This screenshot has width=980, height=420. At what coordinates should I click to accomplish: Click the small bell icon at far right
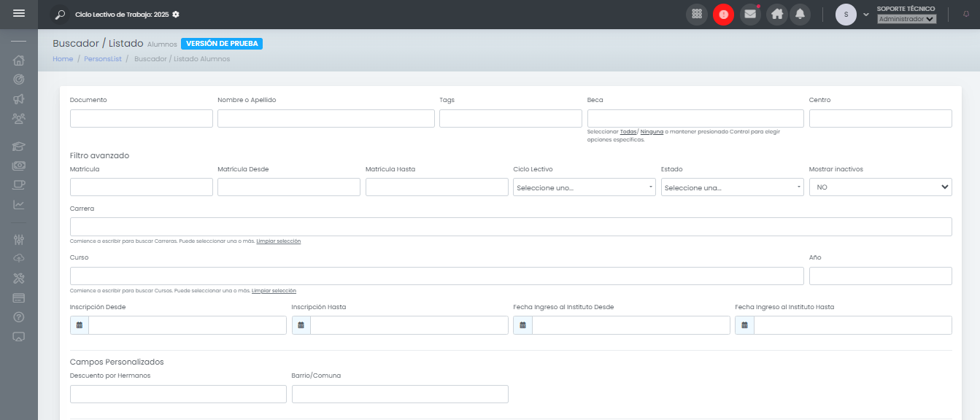point(967,14)
